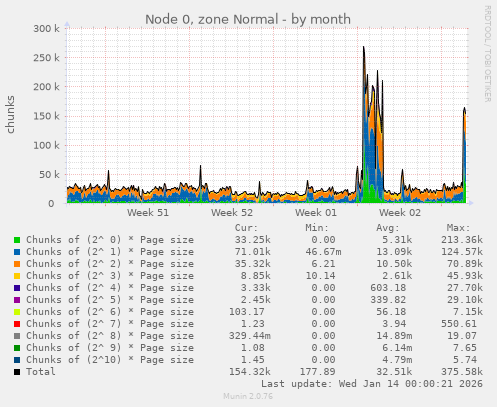Click the current value 103.17

247,312
